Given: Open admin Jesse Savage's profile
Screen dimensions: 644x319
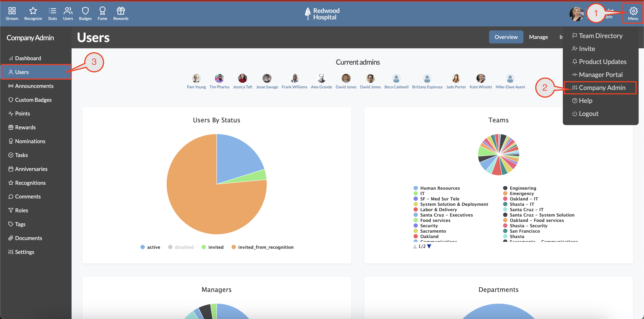Looking at the screenshot, I should pyautogui.click(x=267, y=82).
